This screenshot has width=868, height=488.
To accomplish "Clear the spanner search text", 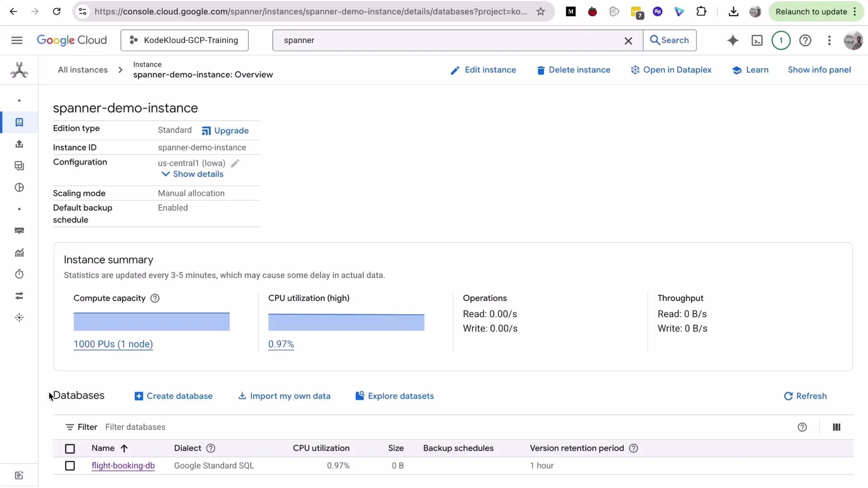I will [628, 41].
